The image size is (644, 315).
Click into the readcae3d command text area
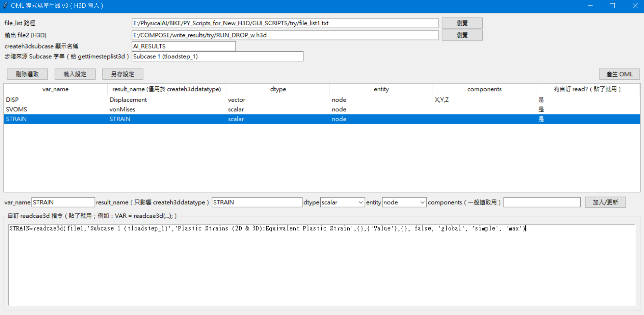click(321, 263)
